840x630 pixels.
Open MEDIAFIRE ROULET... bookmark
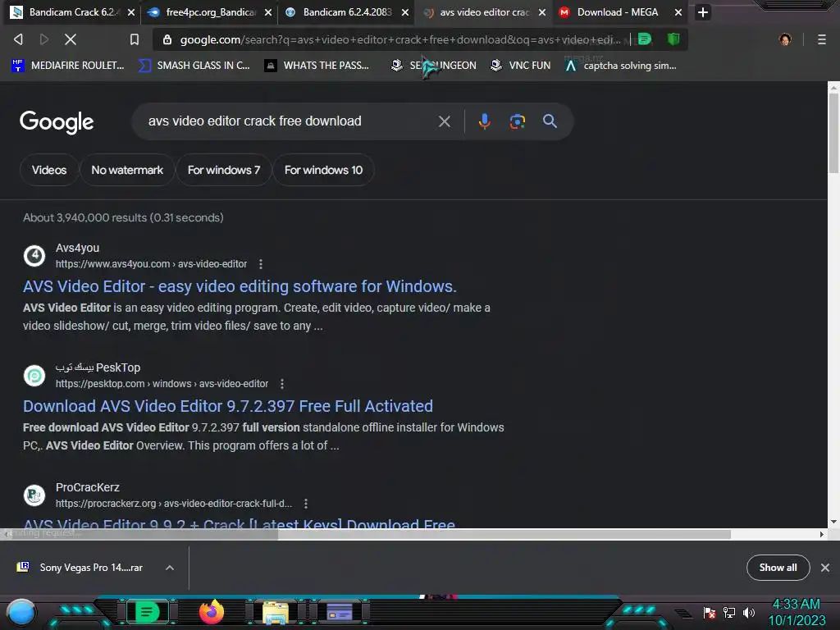point(67,66)
